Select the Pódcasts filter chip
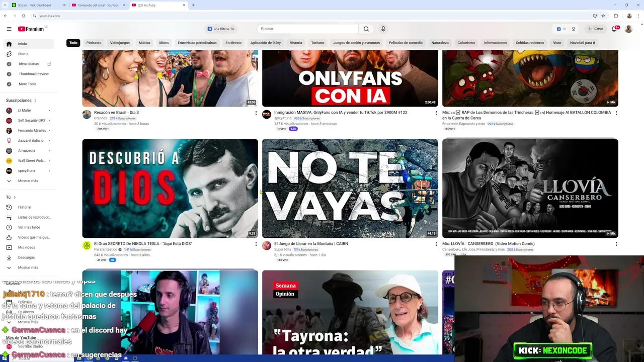Screen dimensions: 644x362 tap(94, 43)
